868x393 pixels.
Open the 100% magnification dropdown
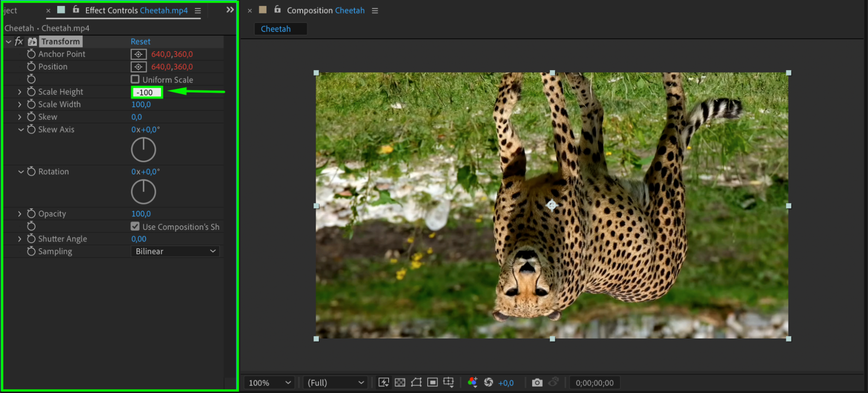269,383
